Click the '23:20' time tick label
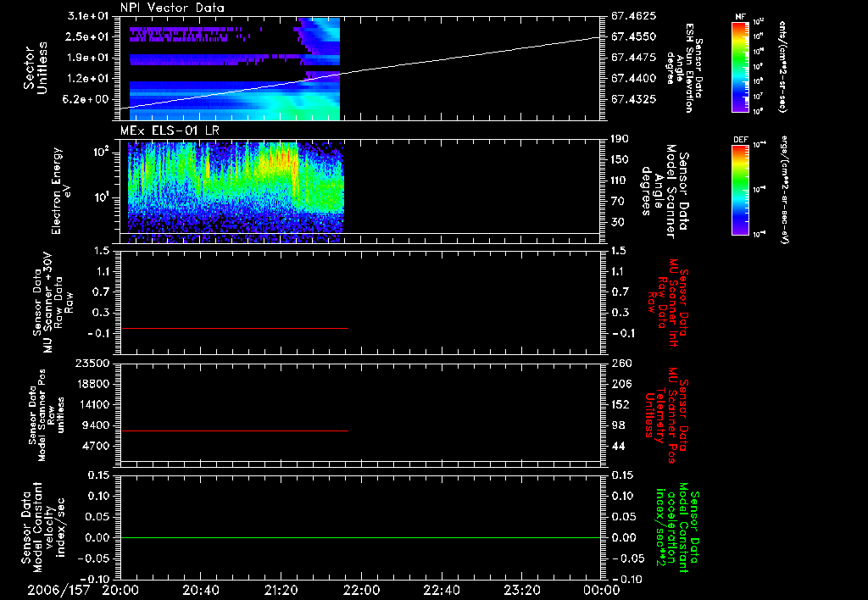Viewport: 868px width, 600px height. (521, 591)
